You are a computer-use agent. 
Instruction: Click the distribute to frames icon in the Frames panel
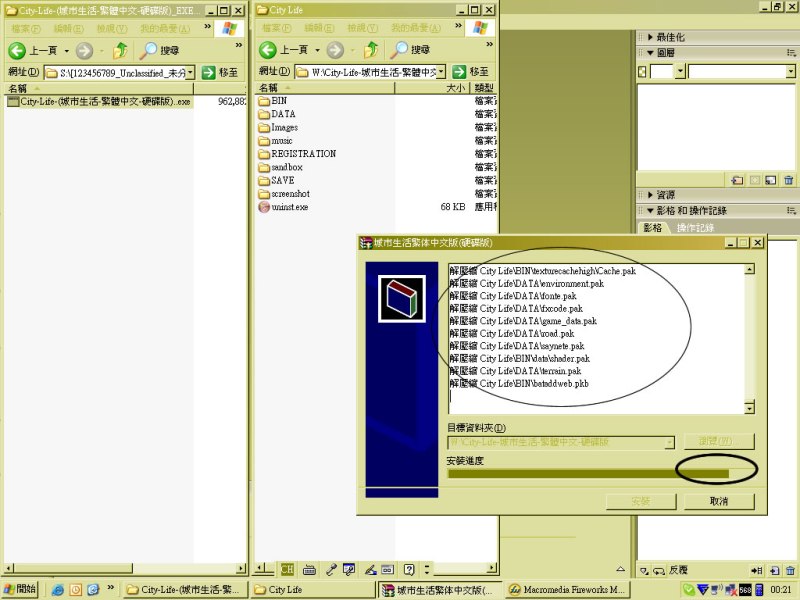[x=757, y=570]
